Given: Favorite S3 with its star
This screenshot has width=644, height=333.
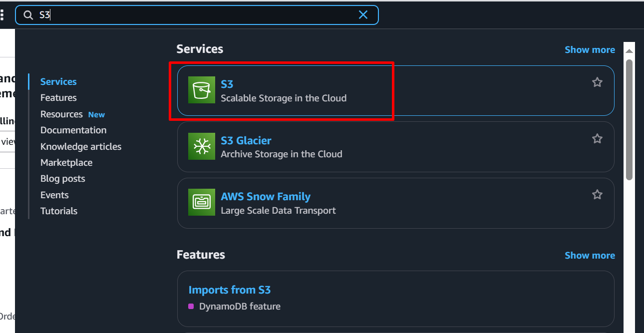Looking at the screenshot, I should click(597, 82).
